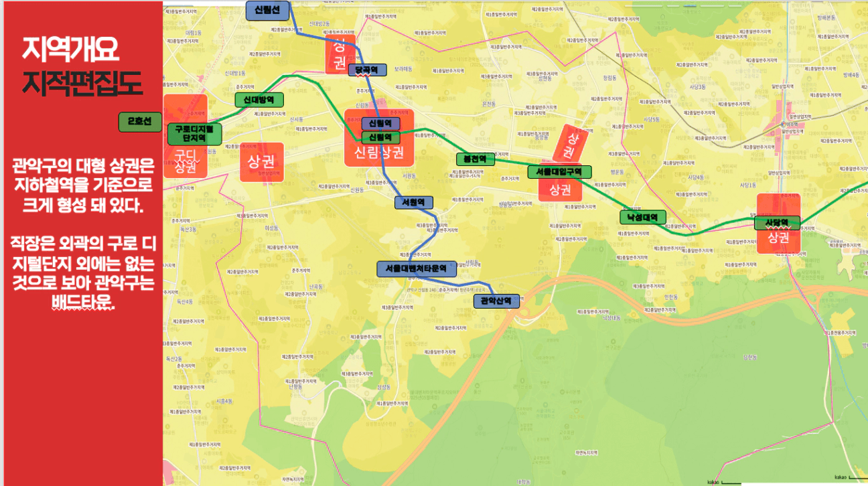Click the 신림선 line label

267,10
